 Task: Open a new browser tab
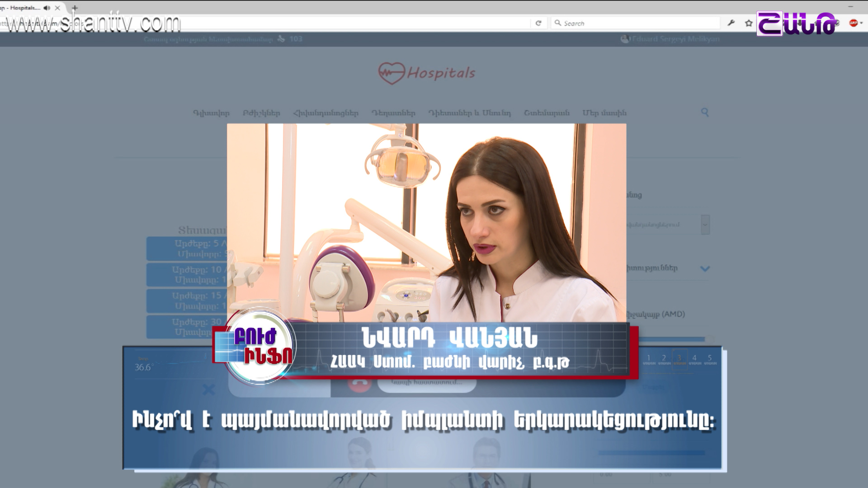[x=75, y=8]
